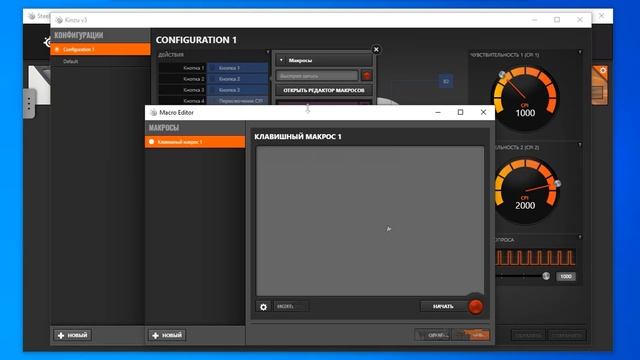Viewport: 640px width, 360px height.
Task: Select the Кнопка 1 action assignment
Action: [x=238, y=68]
